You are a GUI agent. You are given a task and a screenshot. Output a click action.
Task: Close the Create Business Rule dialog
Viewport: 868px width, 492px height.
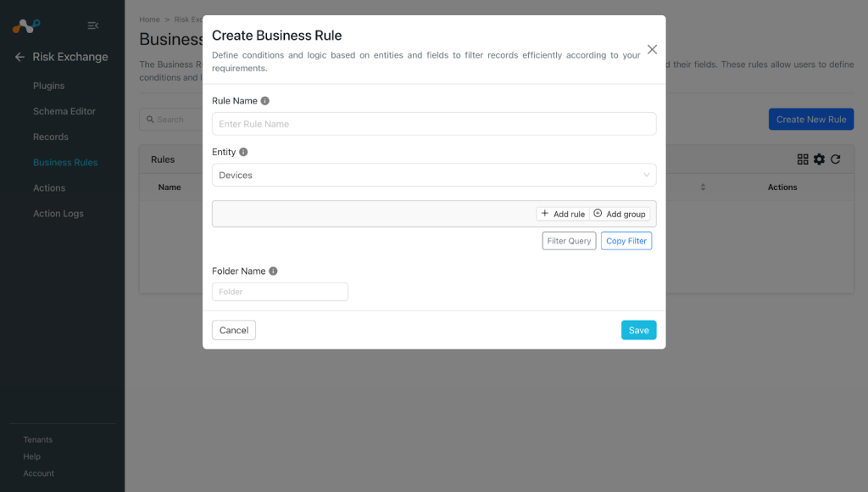tap(652, 49)
